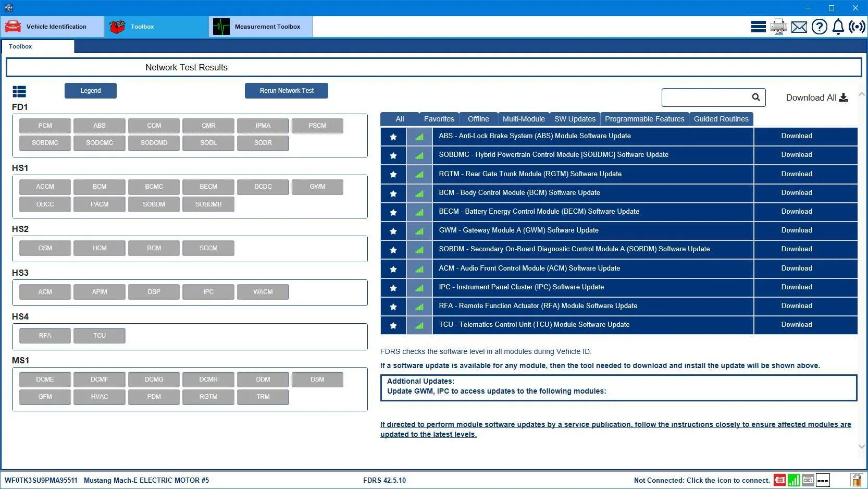Select the RFA module in HS4
The image size is (868, 489).
[x=45, y=336]
